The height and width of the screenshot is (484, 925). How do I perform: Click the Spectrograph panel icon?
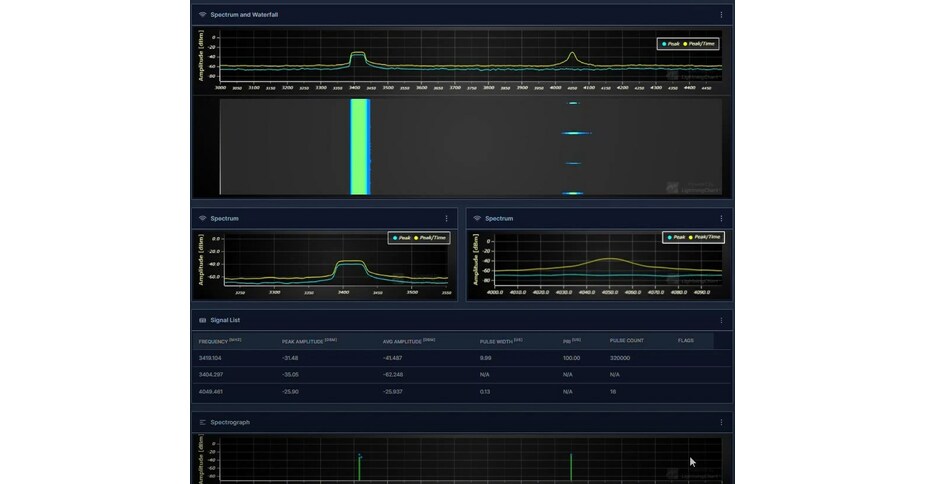click(202, 422)
